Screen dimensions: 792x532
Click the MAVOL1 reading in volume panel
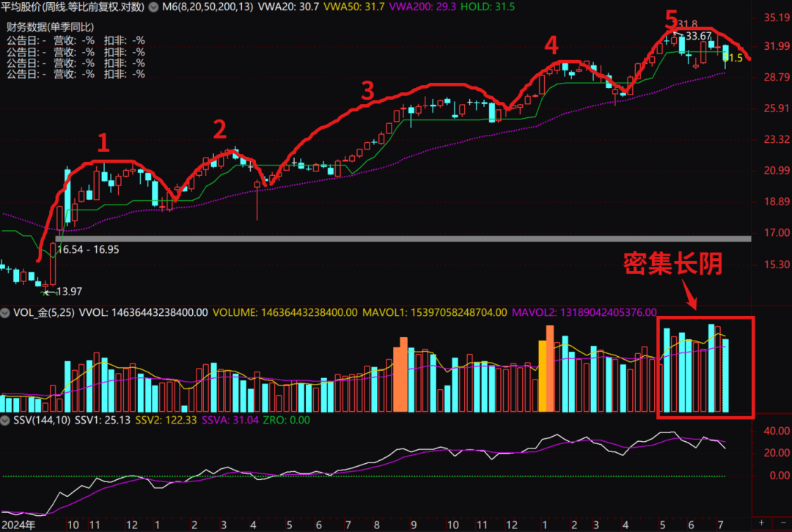[434, 313]
